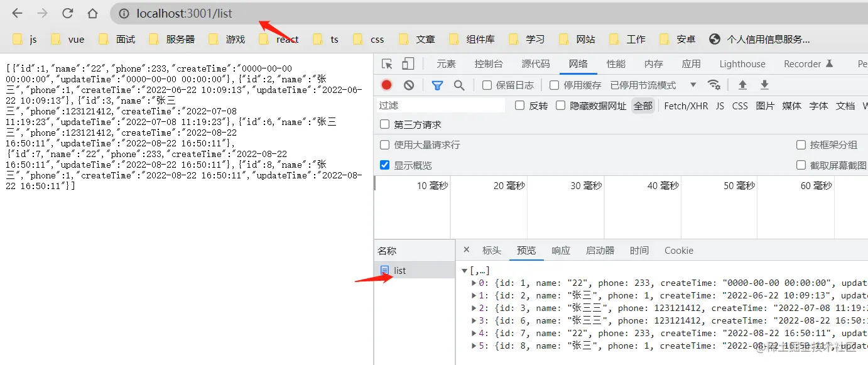The image size is (868, 365).
Task: Toggle the network filter funnel icon
Action: (x=437, y=85)
